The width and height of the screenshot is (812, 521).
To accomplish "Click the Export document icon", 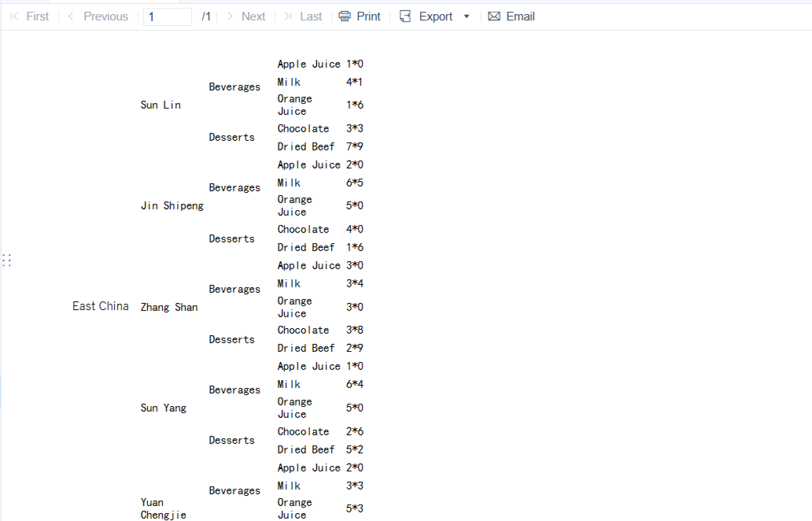I will tap(405, 16).
